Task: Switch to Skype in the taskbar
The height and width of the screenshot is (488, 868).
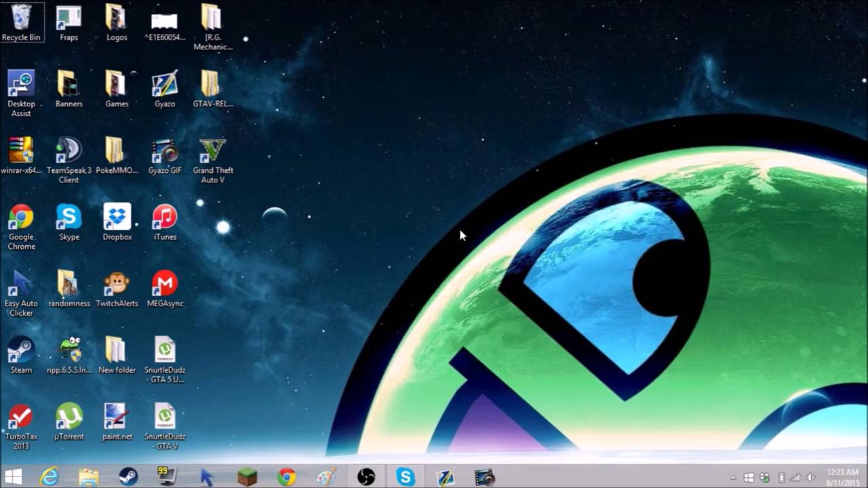Action: coord(406,476)
